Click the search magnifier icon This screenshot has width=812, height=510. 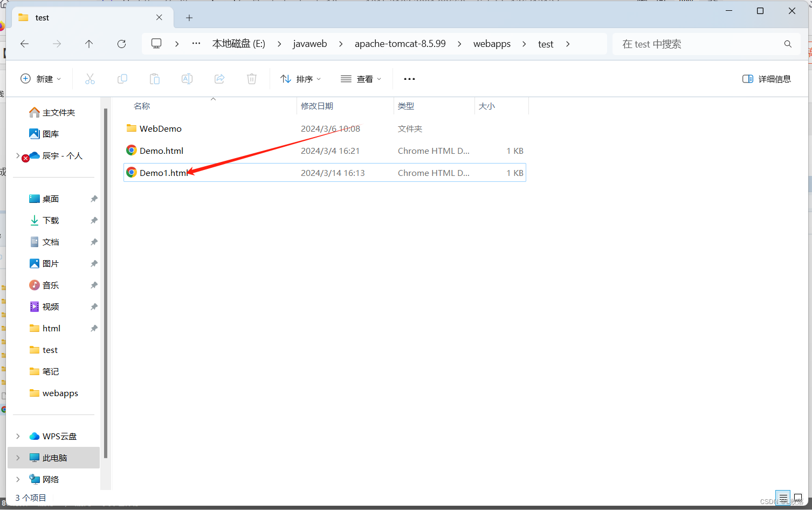[788, 44]
